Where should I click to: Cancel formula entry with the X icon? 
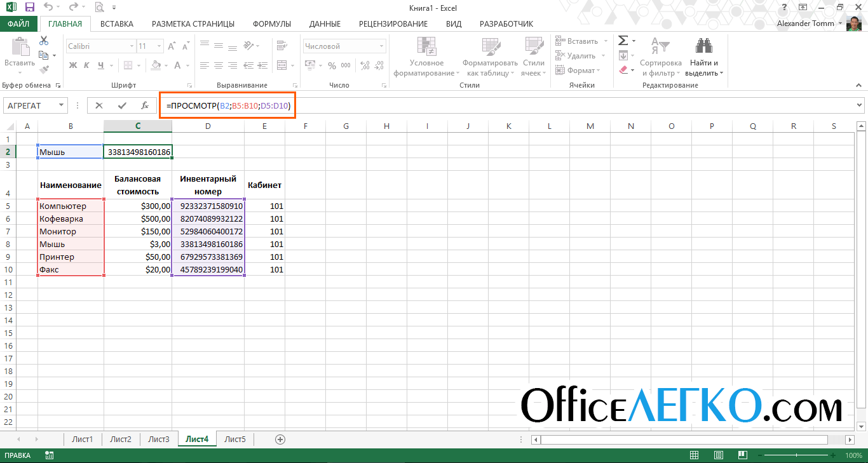click(99, 105)
